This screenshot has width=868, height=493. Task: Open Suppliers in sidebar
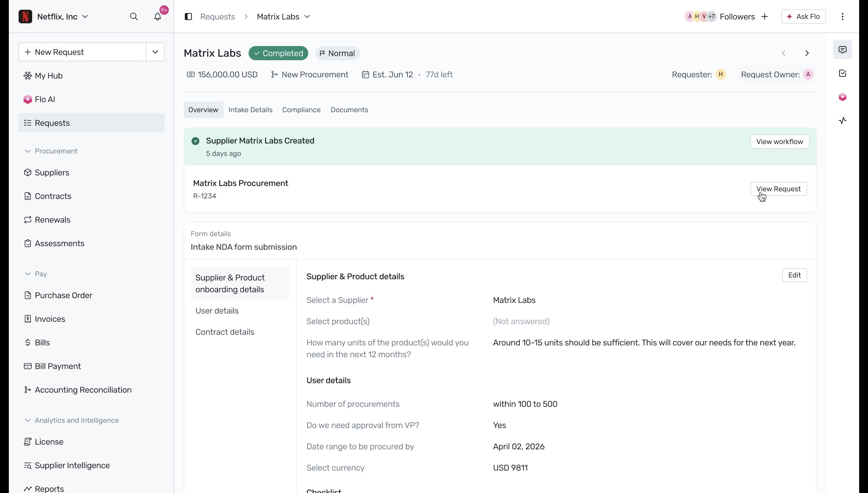coord(92,172)
